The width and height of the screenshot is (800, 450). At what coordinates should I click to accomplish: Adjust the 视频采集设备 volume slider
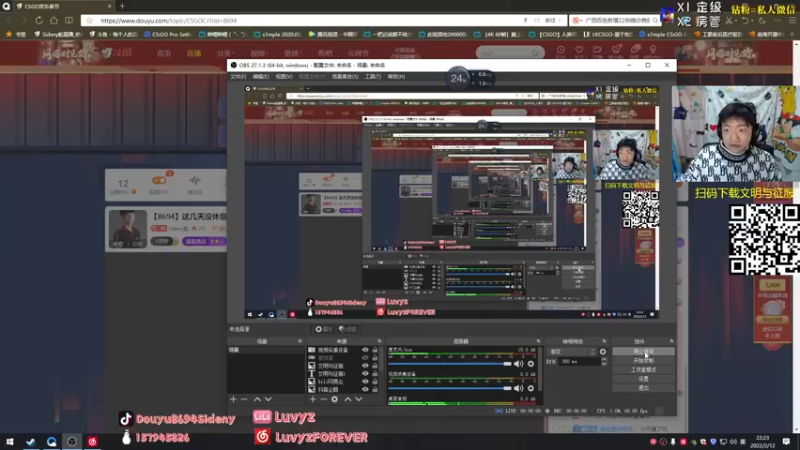coord(449,388)
